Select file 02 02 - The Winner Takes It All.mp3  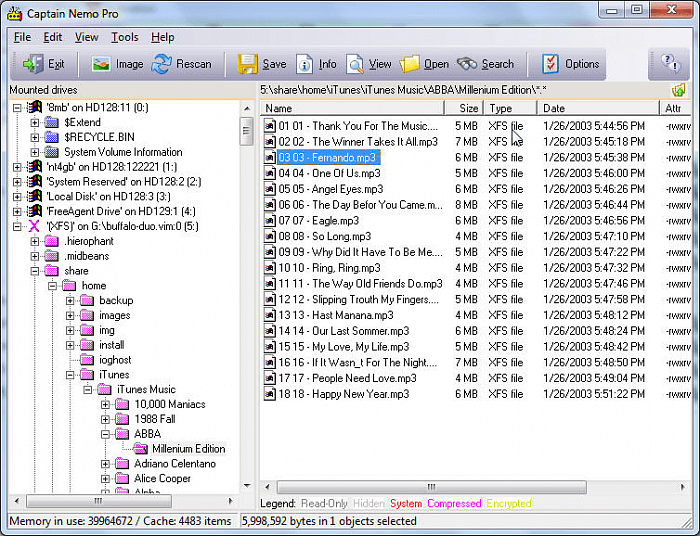358,142
